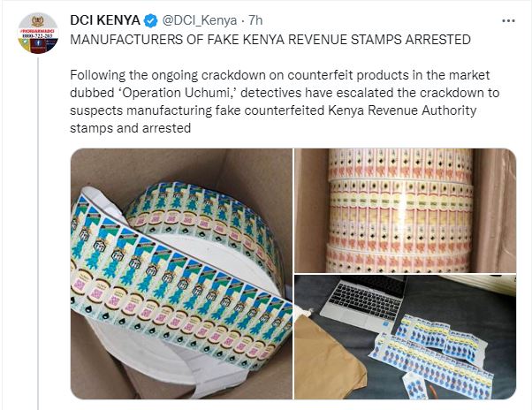This screenshot has height=410, width=532.
Task: Open the teal stamp roll photo
Action: point(181,274)
